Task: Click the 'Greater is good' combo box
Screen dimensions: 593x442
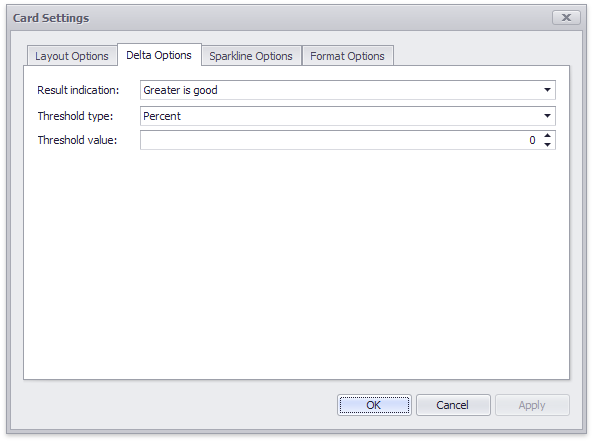Action: click(348, 90)
